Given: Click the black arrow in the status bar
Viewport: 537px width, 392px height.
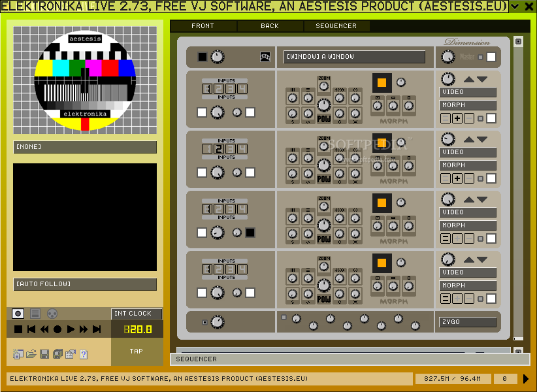Looking at the screenshot, I should click(526, 379).
